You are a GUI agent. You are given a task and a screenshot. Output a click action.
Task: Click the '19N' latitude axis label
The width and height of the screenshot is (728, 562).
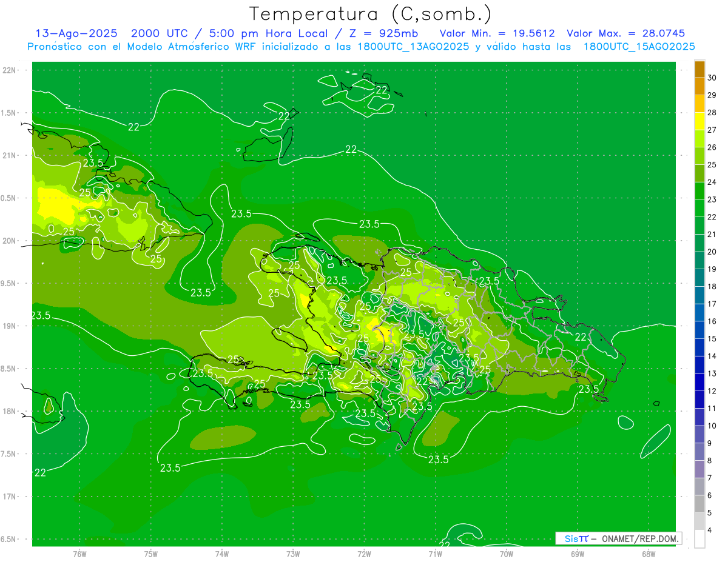9,326
